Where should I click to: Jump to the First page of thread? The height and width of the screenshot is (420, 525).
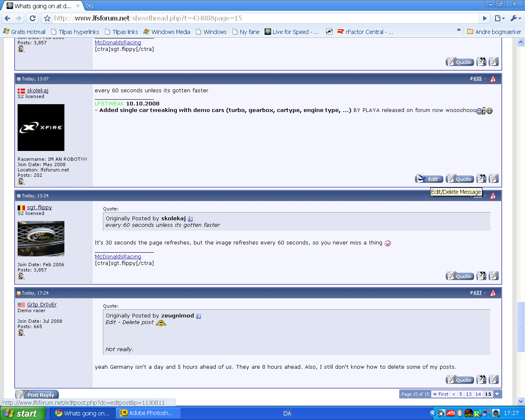441,394
